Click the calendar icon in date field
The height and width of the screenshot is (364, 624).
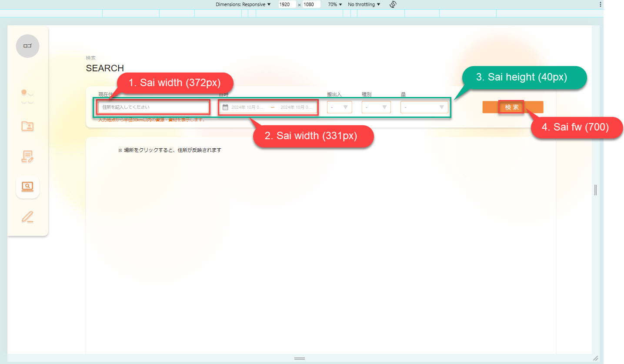225,107
